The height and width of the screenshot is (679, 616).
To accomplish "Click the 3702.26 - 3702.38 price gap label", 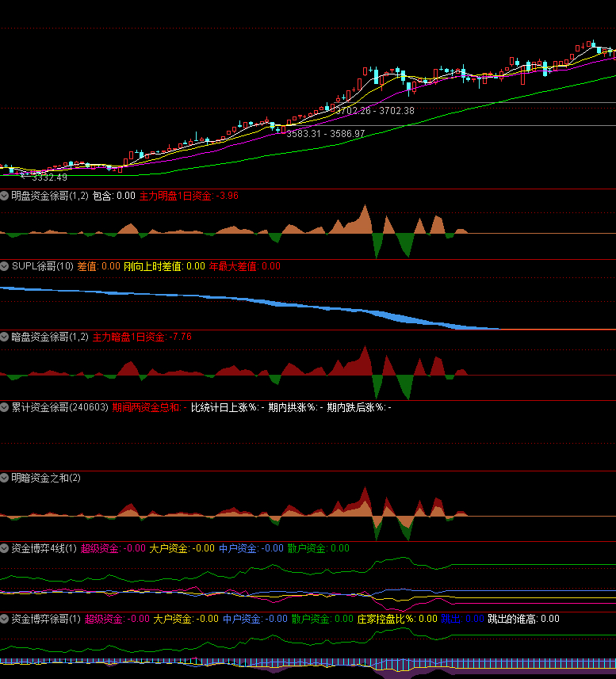I will tap(374, 111).
